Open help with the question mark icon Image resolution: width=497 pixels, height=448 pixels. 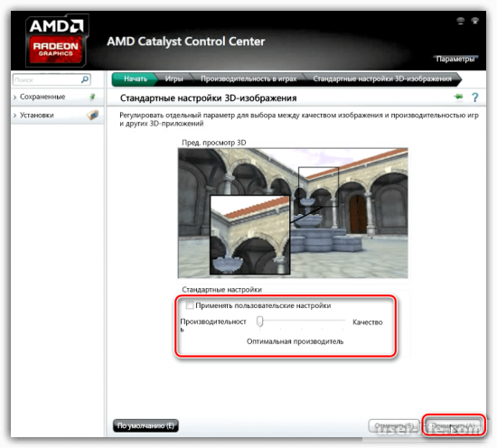474,98
